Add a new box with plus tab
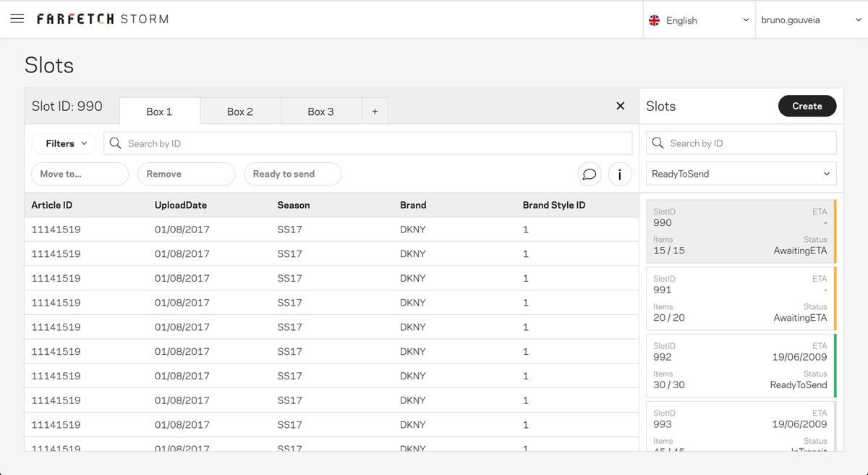This screenshot has height=475, width=868. (x=375, y=111)
